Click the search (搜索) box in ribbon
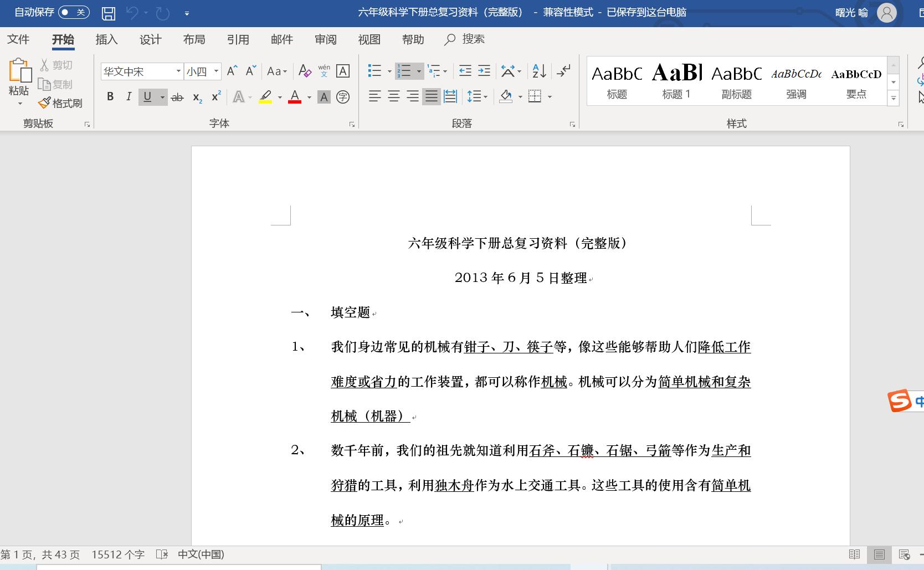The height and width of the screenshot is (570, 924). 465,39
